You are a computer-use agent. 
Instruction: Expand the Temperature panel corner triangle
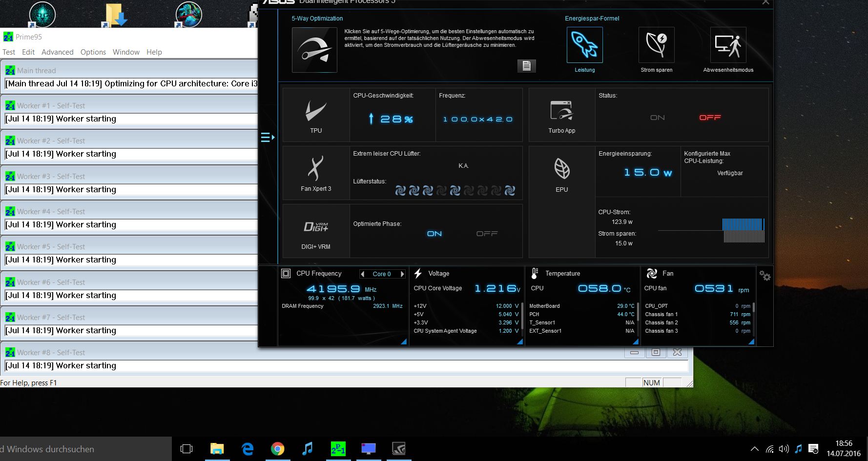pyautogui.click(x=636, y=341)
